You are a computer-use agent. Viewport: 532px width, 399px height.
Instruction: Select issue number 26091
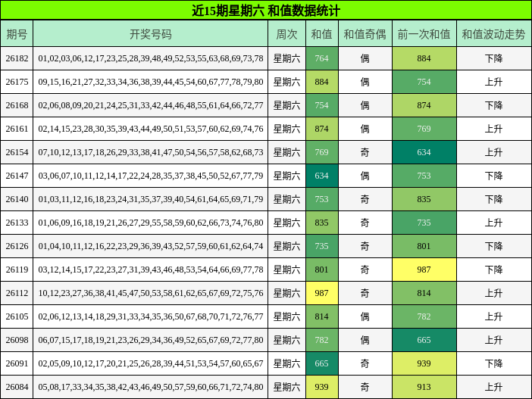17,363
